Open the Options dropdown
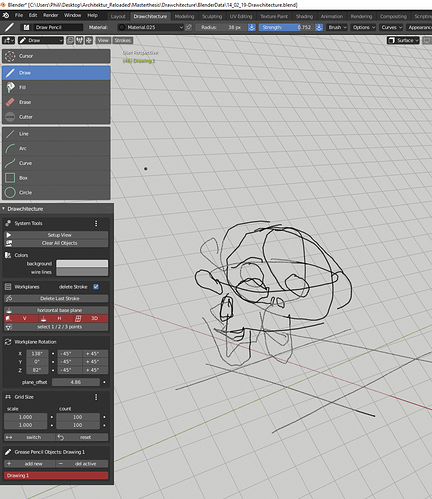432x499 pixels. tap(364, 27)
